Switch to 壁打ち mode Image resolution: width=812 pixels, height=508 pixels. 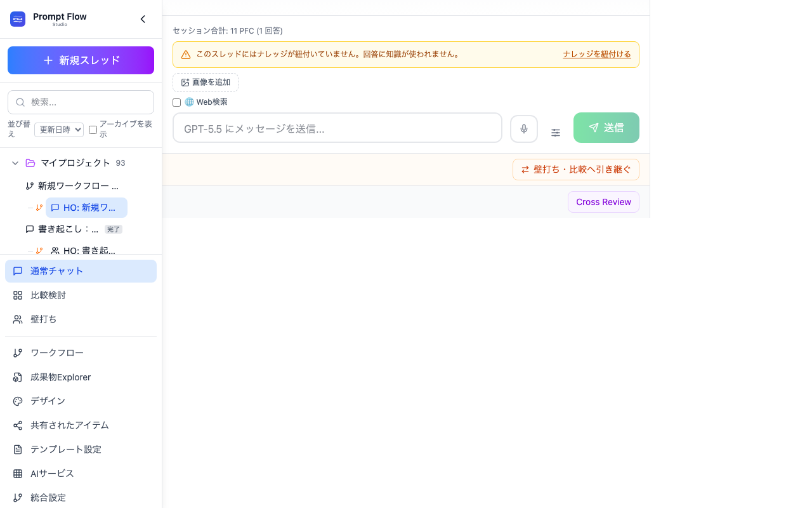pyautogui.click(x=81, y=319)
